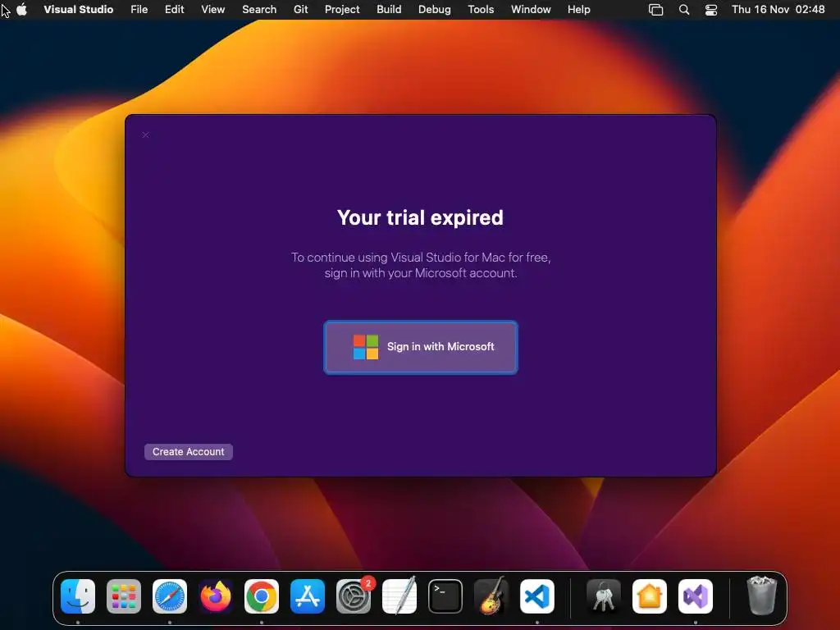Open the Window menu
This screenshot has height=630, width=840.
[x=531, y=10]
